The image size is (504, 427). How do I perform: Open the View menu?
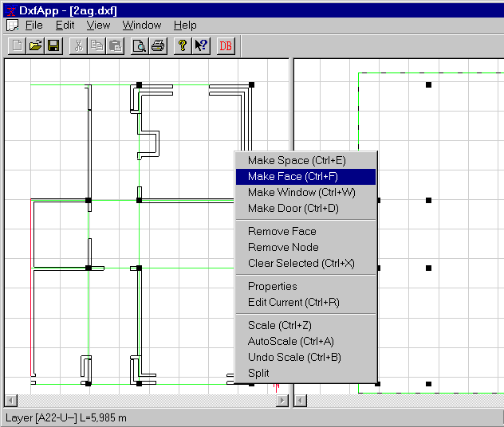98,25
